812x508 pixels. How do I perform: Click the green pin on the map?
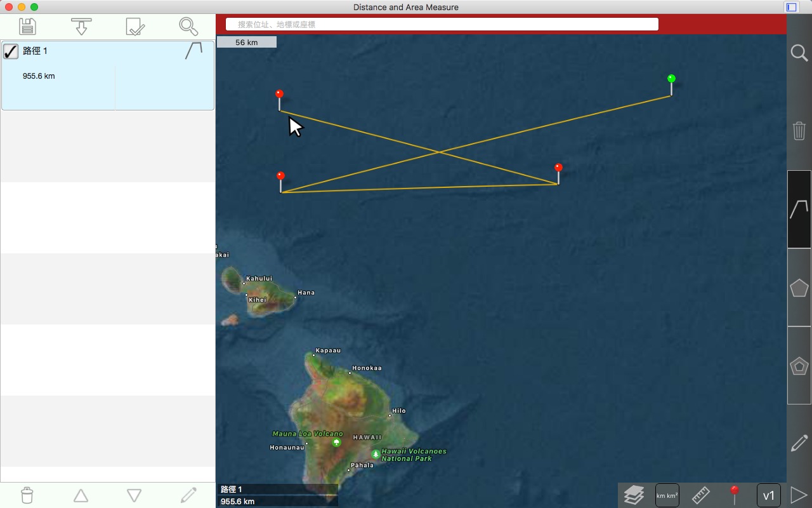click(x=671, y=79)
